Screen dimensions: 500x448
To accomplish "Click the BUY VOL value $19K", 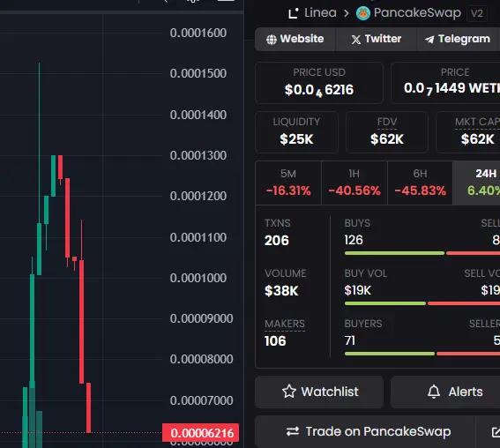I will 357,290.
